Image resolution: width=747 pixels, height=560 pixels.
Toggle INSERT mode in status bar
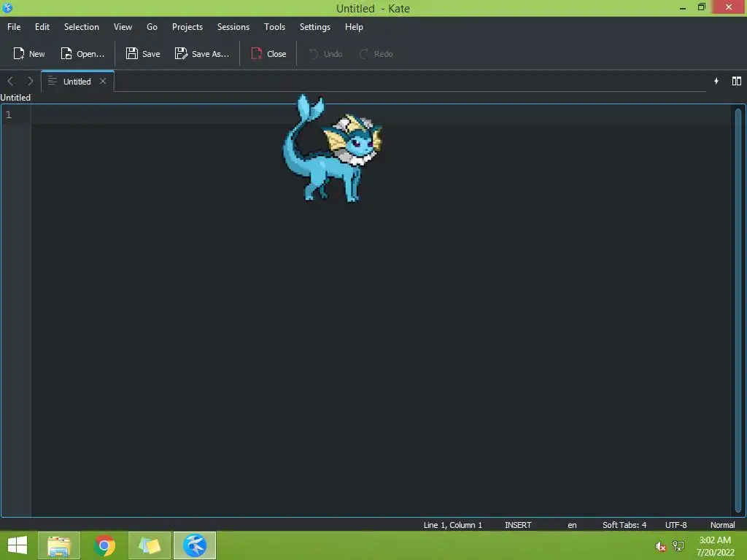[518, 525]
